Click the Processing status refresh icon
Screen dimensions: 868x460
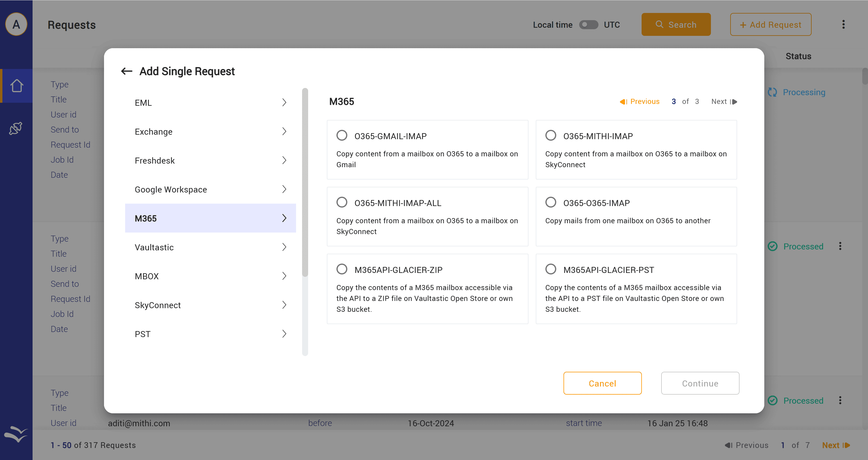click(x=772, y=92)
